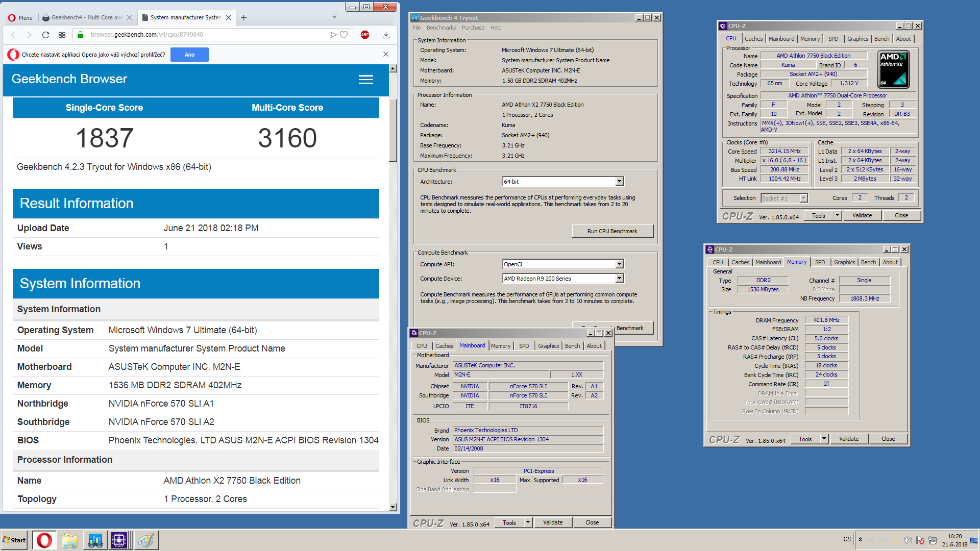Open the network tray icon
The height and width of the screenshot is (551, 980).
tap(933, 540)
